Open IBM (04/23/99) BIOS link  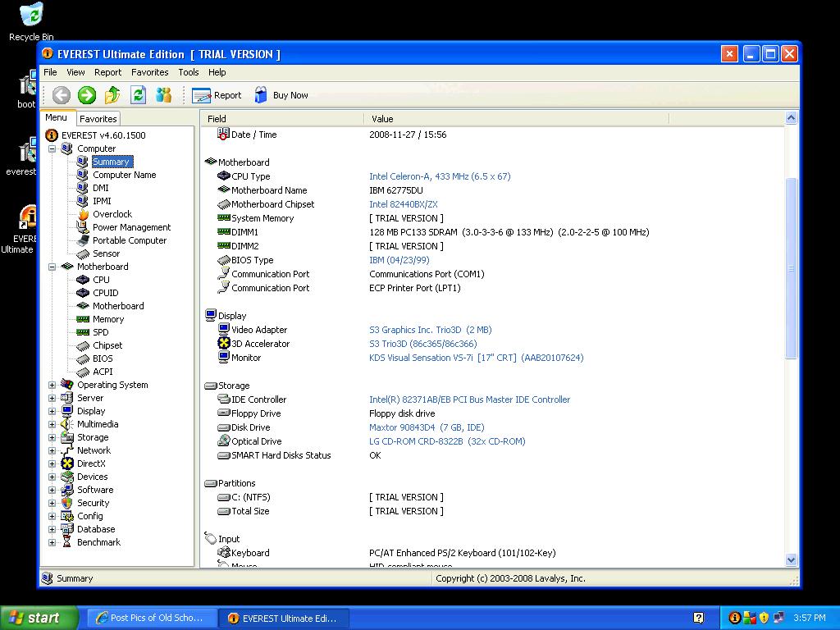(x=399, y=260)
